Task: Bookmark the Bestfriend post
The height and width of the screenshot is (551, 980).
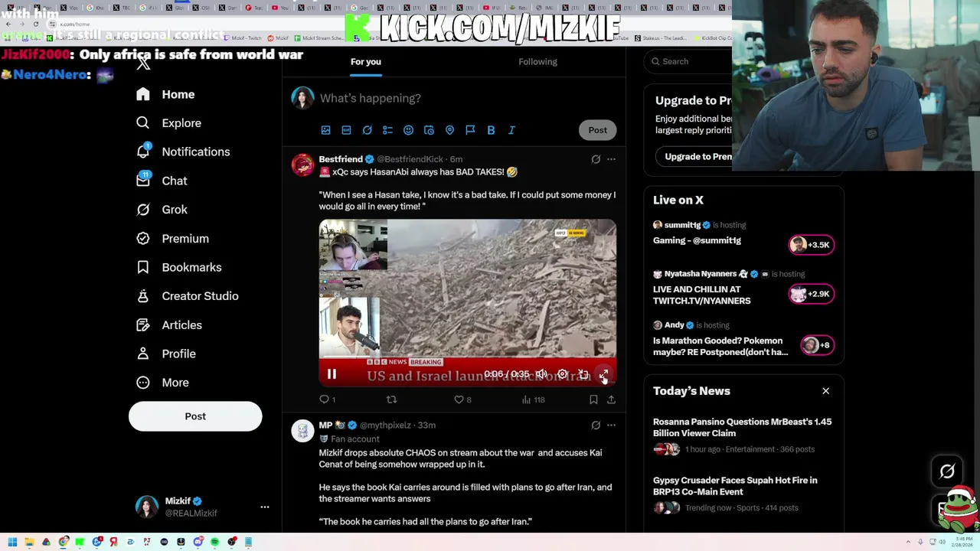Action: pyautogui.click(x=593, y=399)
